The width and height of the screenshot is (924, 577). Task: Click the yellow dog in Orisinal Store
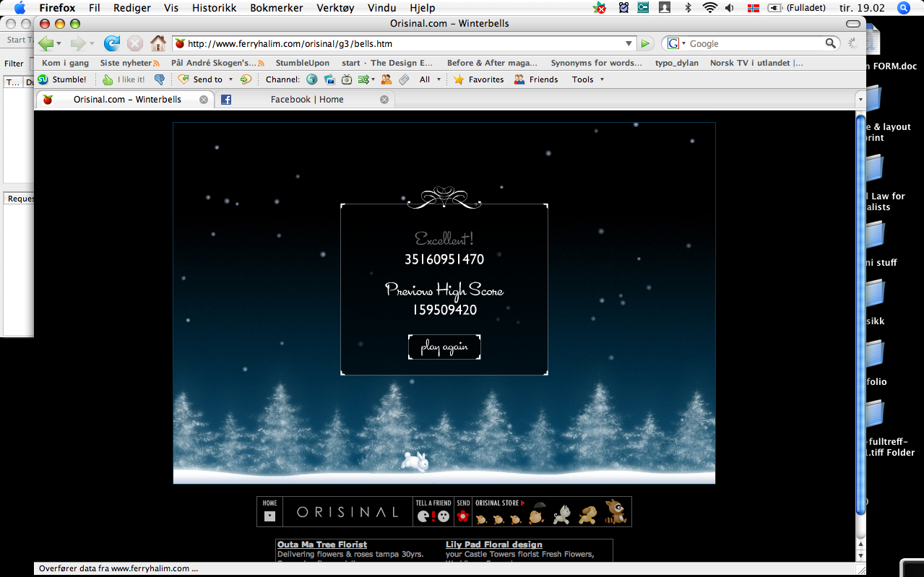[587, 514]
